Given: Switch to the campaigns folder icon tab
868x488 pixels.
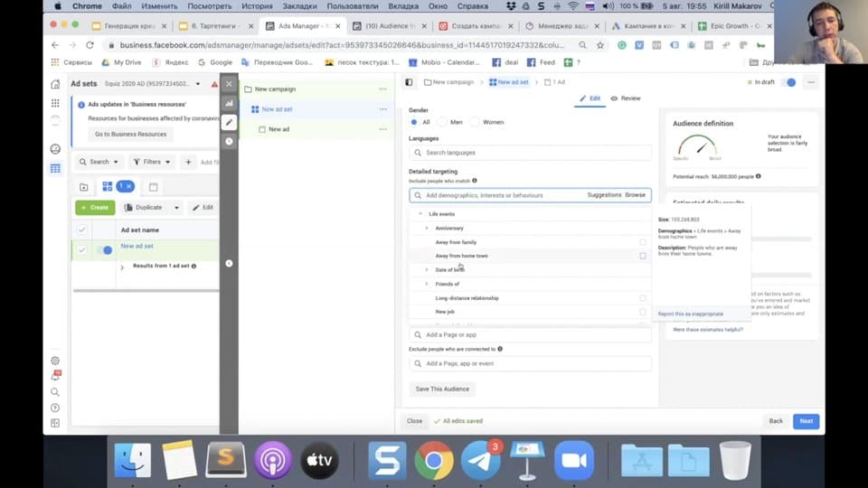Looking at the screenshot, I should tap(83, 187).
